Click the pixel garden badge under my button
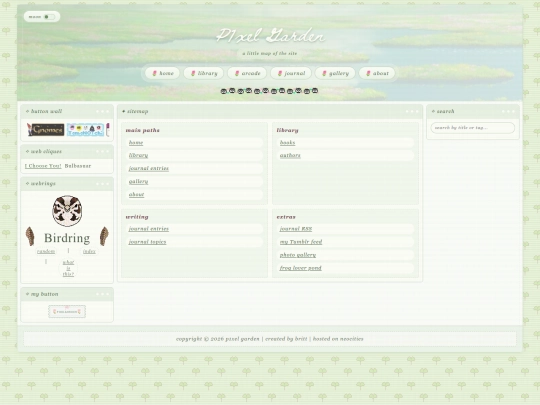This screenshot has width=540, height=405. 67,311
